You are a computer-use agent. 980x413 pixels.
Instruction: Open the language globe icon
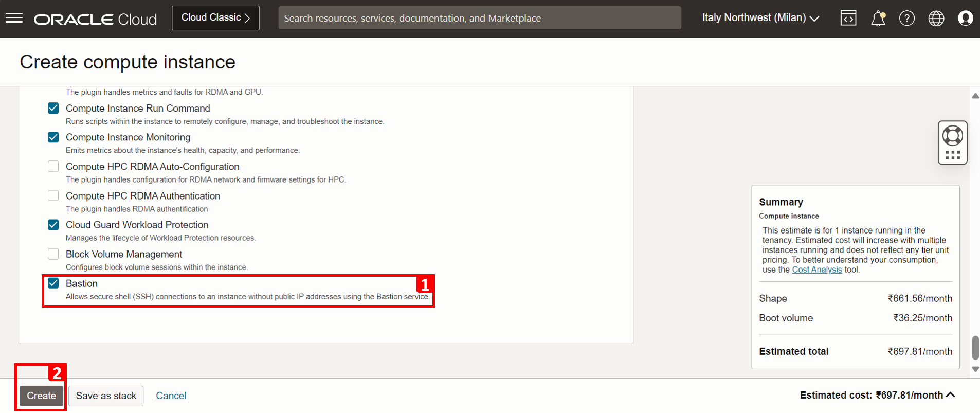pyautogui.click(x=936, y=19)
